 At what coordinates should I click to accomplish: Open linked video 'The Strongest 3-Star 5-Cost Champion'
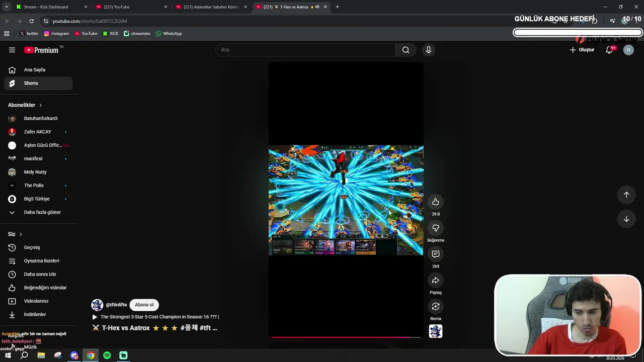click(x=155, y=317)
